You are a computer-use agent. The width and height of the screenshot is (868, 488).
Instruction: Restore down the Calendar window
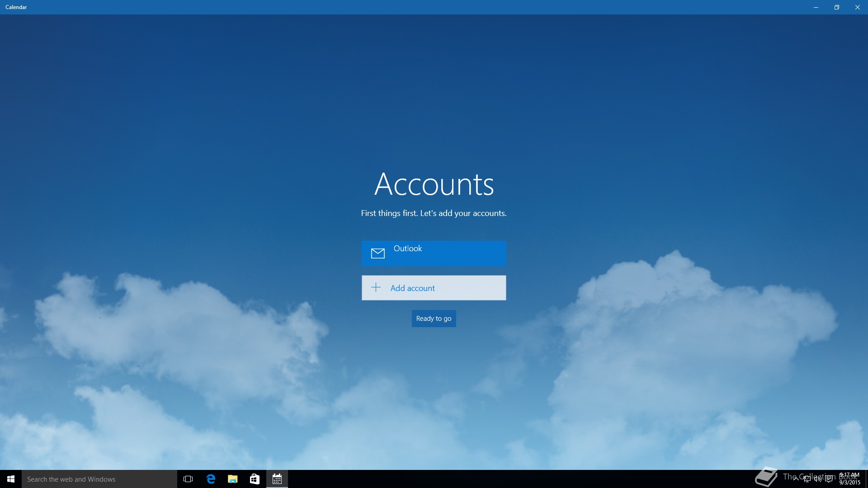coord(837,7)
